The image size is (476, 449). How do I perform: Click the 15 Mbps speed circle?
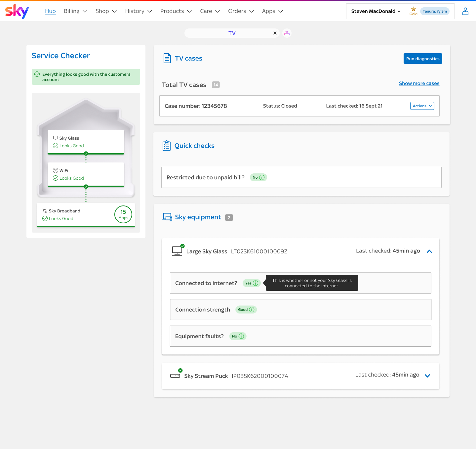(x=123, y=214)
